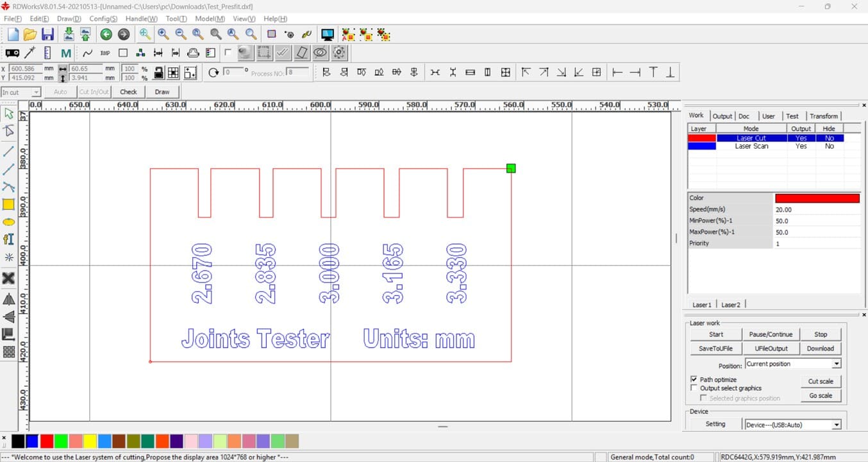Image resolution: width=868 pixels, height=462 pixels.
Task: Click the Priority value 1
Action: tap(778, 244)
